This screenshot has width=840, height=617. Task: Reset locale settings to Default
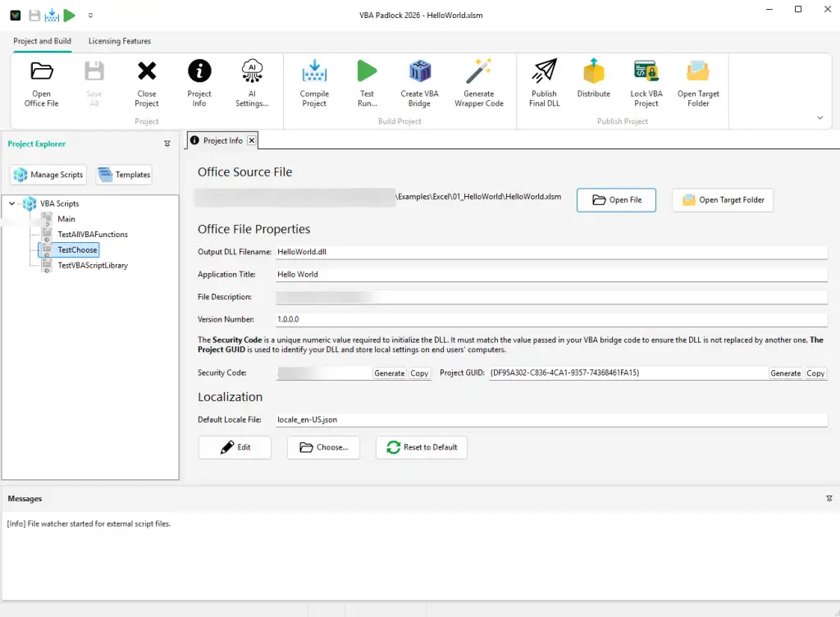point(421,447)
